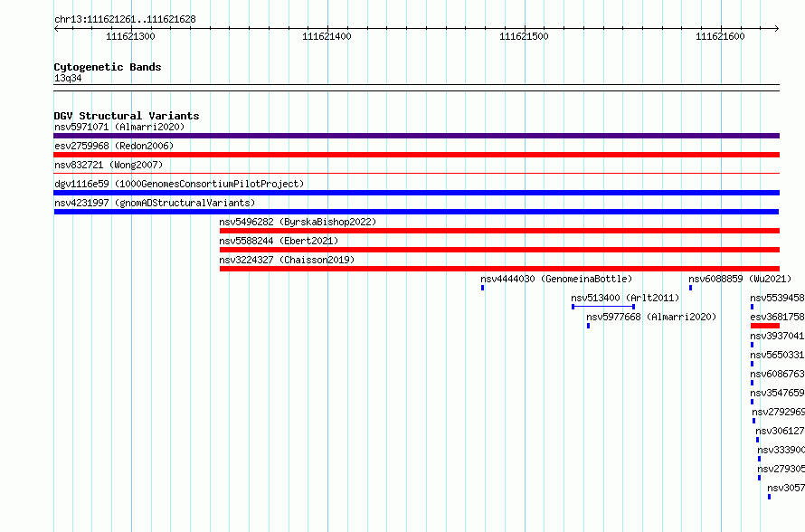
Task: Click the thin red nsv832721 line
Action: coord(416,174)
